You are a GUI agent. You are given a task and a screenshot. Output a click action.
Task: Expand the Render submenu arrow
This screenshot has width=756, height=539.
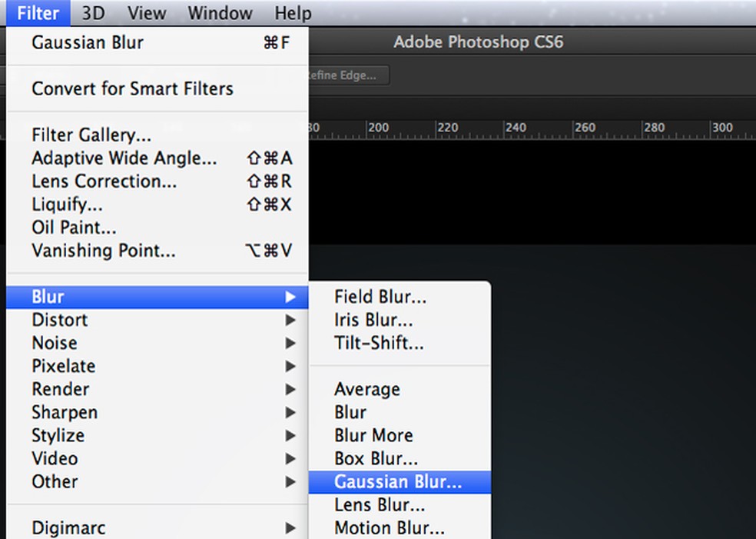[x=290, y=389]
